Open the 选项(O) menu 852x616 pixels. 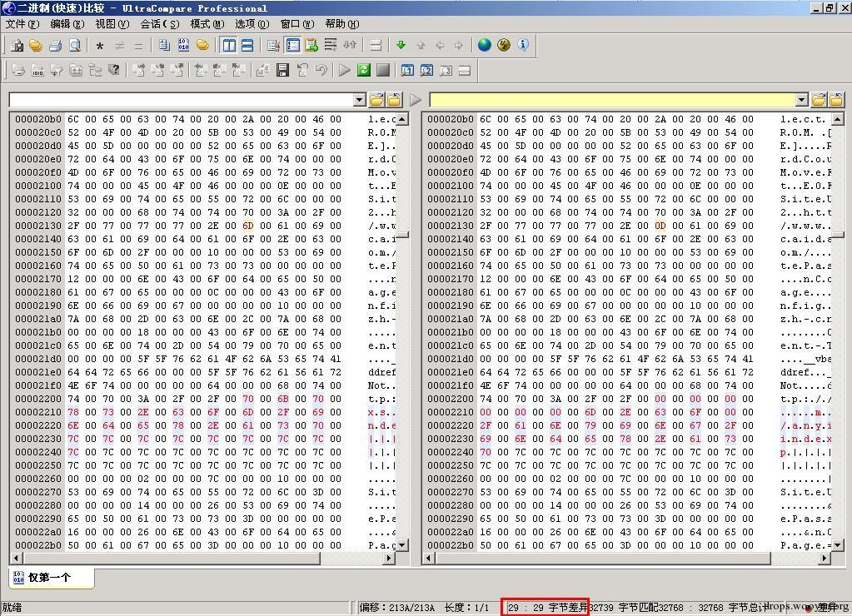[x=252, y=24]
